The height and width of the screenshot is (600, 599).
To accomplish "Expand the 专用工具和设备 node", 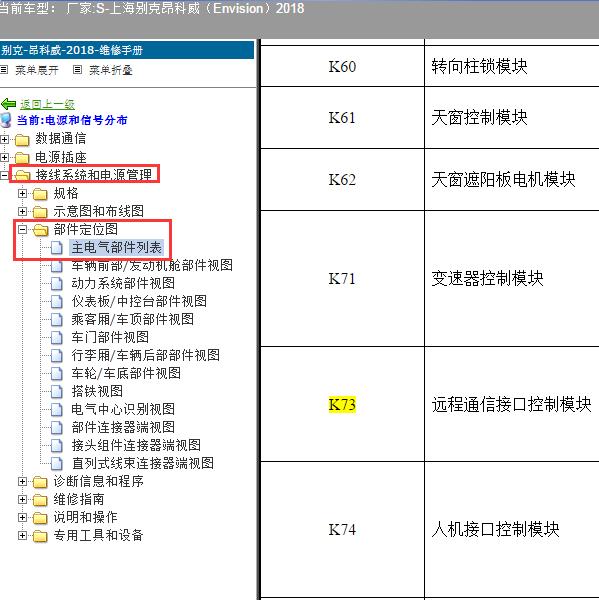I will click(22, 535).
